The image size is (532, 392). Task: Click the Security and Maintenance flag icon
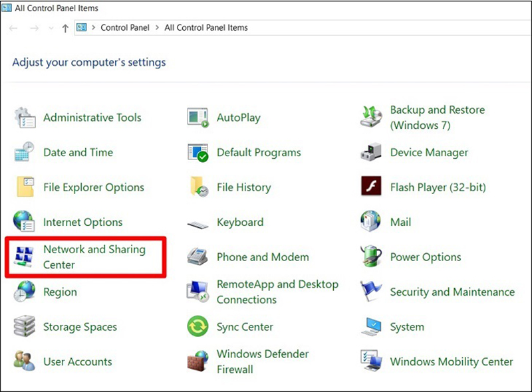tap(371, 291)
